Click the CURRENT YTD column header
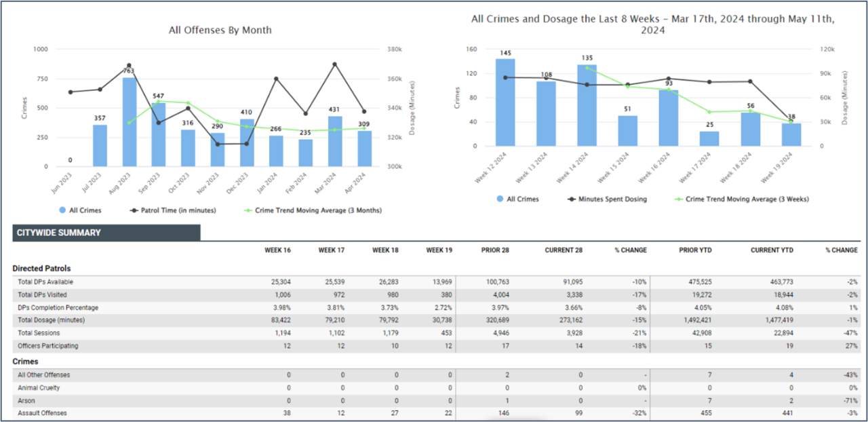Image resolution: width=868 pixels, height=422 pixels. (x=772, y=250)
